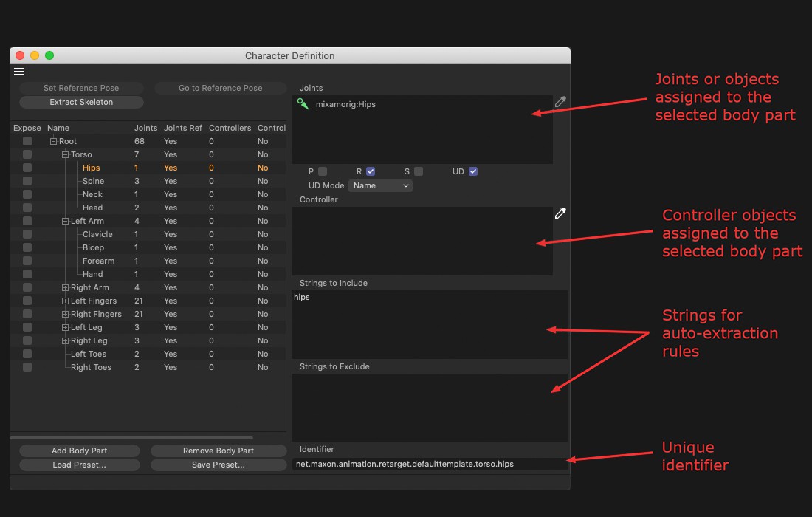Select the Spine body part row

coord(148,181)
